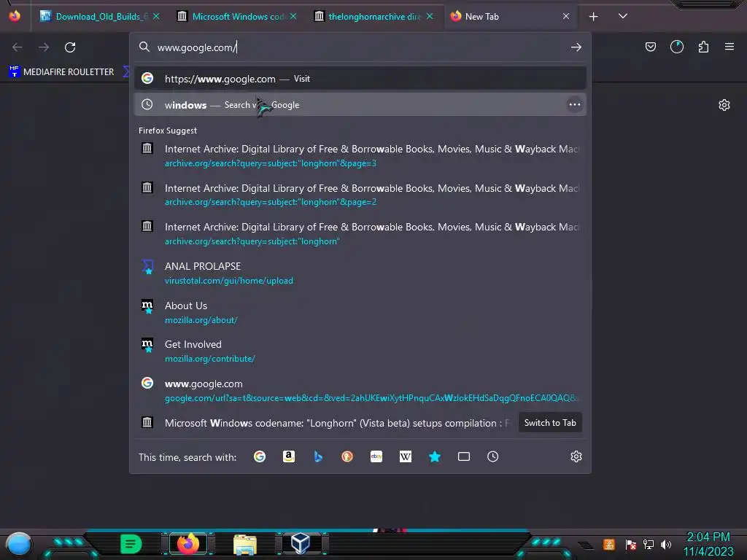The height and width of the screenshot is (560, 747).
Task: Click the Switch to Tab button
Action: [550, 423]
